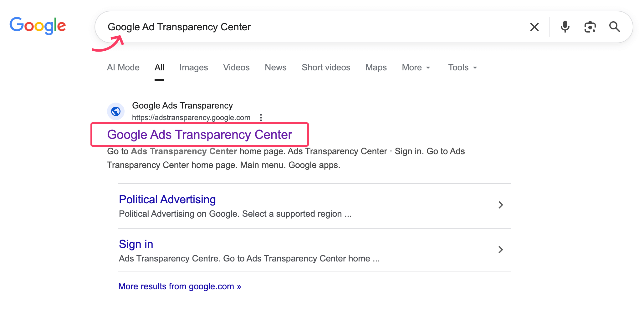Click the Google logo to go home
The image size is (644, 314).
click(38, 26)
